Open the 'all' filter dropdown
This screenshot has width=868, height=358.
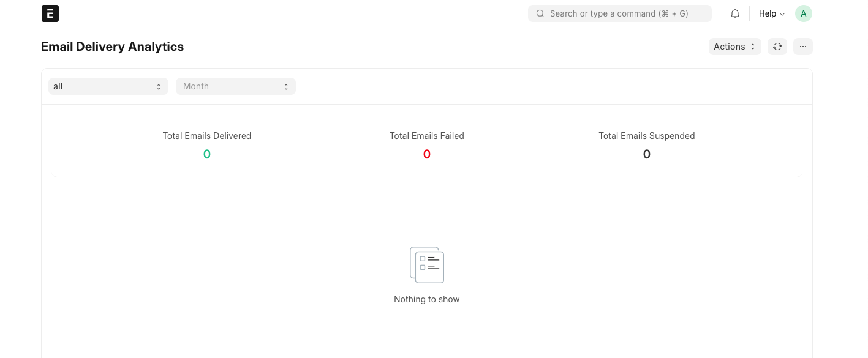click(x=108, y=86)
